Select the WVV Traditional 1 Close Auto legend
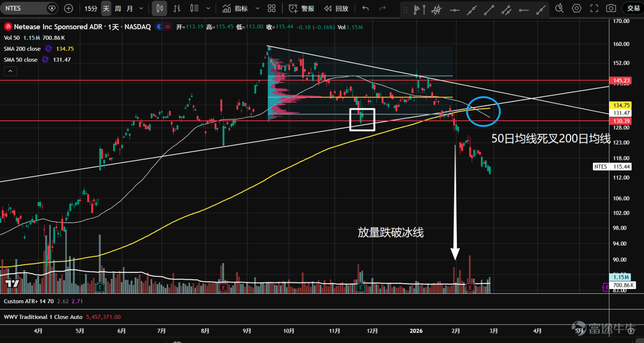The image size is (644, 343). pyautogui.click(x=43, y=317)
